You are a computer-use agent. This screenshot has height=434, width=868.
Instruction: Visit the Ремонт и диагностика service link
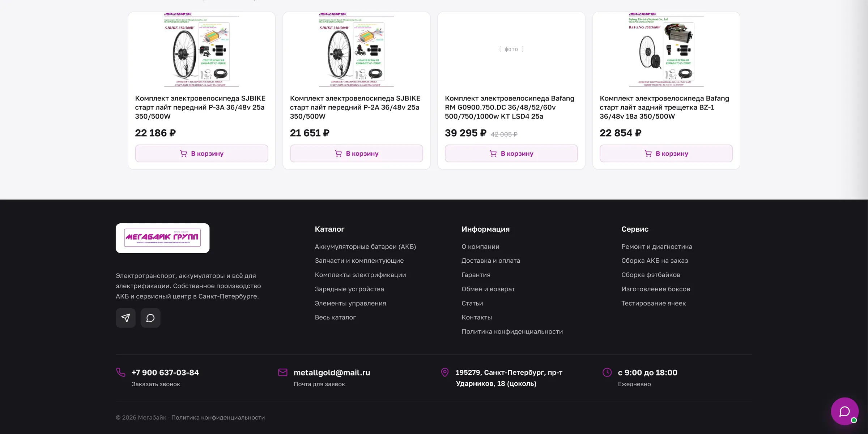point(657,247)
